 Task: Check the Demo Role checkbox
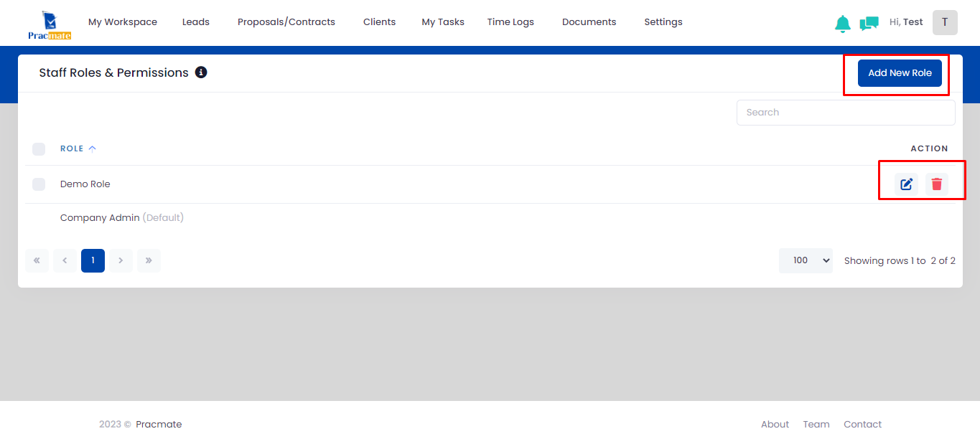(x=39, y=184)
